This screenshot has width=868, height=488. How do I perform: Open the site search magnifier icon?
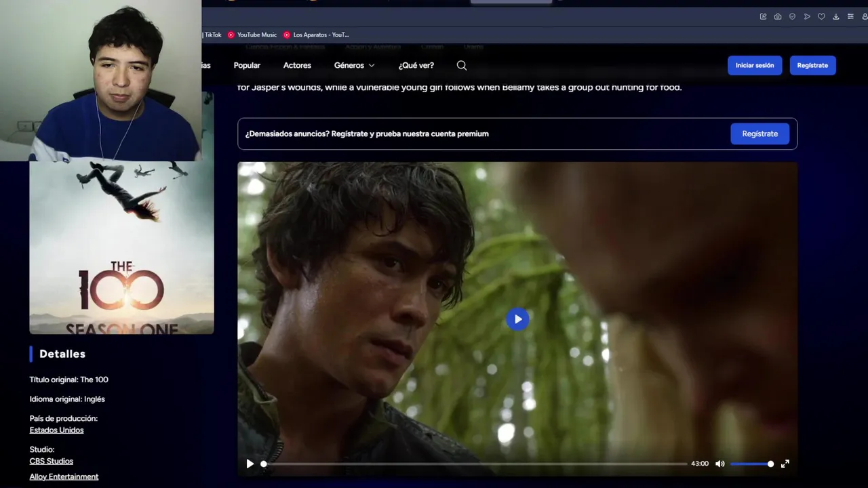coord(462,66)
